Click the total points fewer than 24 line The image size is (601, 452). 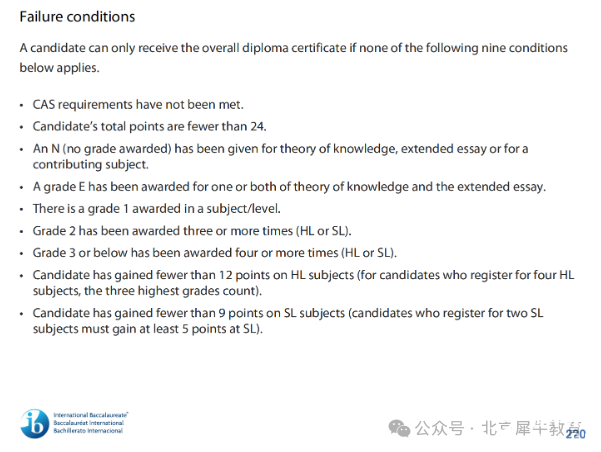149,127
